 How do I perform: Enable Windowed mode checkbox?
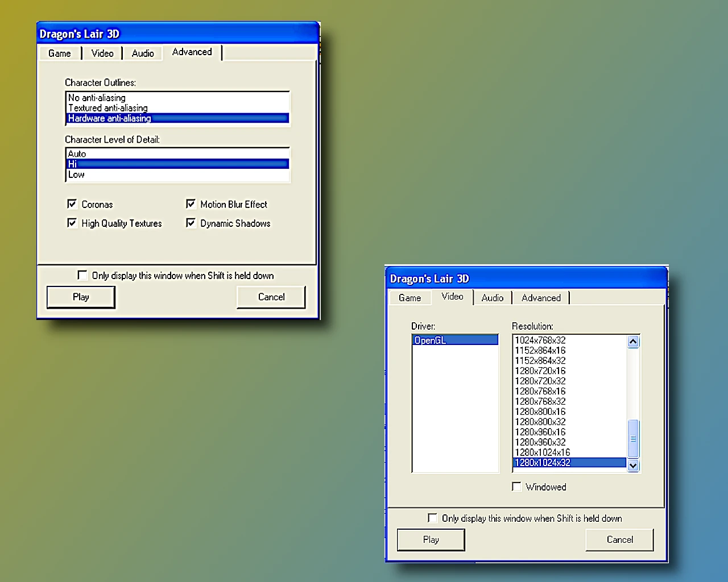coord(516,487)
